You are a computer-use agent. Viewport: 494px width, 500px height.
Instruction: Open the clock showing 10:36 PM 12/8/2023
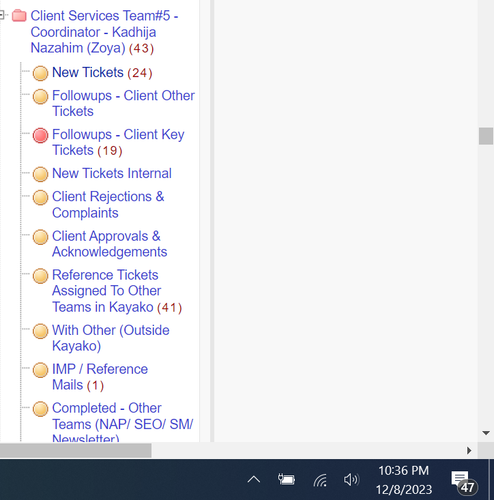(x=404, y=480)
